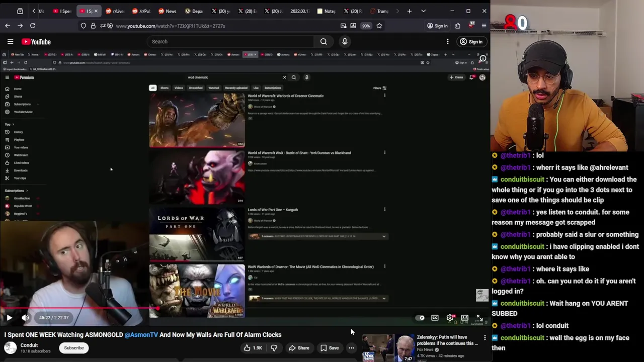Close the active YouTube tab
The width and height of the screenshot is (644, 362).
click(96, 11)
